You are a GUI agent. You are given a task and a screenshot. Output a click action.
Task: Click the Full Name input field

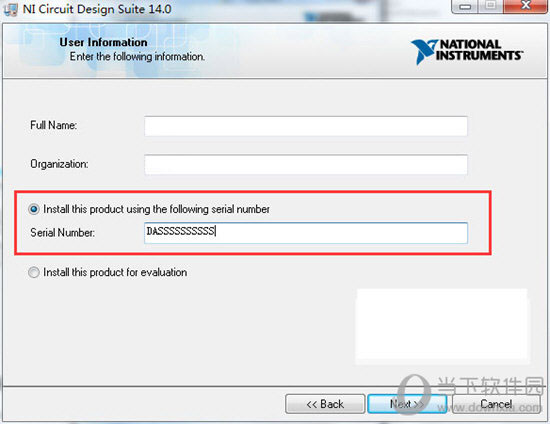[x=306, y=126]
